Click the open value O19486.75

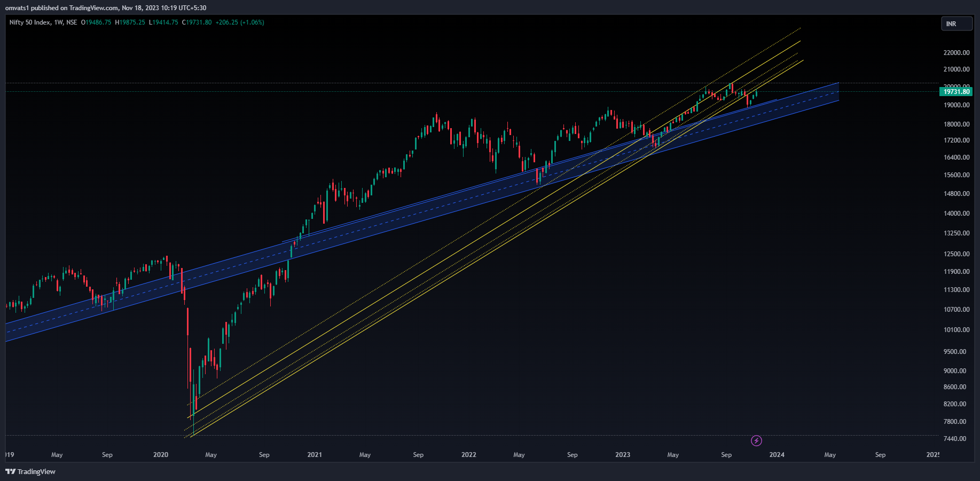pos(96,22)
